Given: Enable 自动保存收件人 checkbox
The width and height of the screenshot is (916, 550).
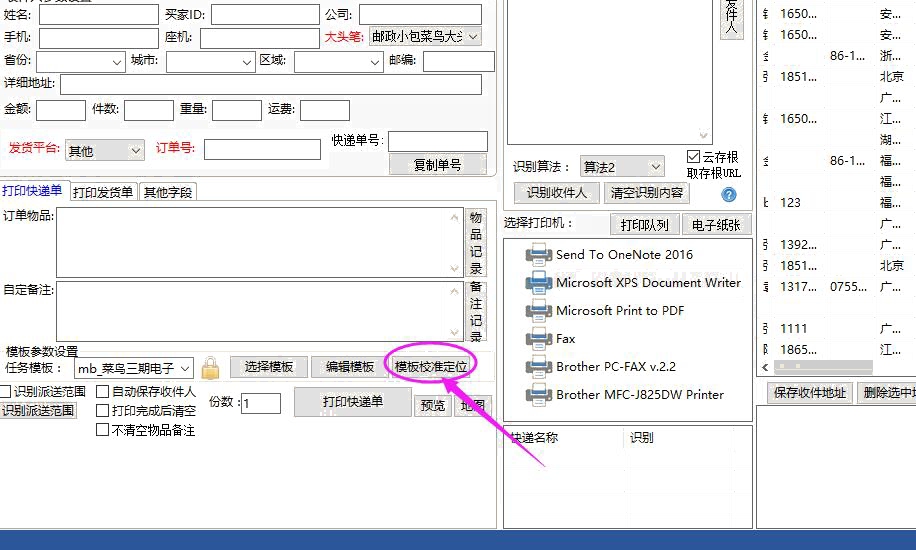Looking at the screenshot, I should [103, 392].
